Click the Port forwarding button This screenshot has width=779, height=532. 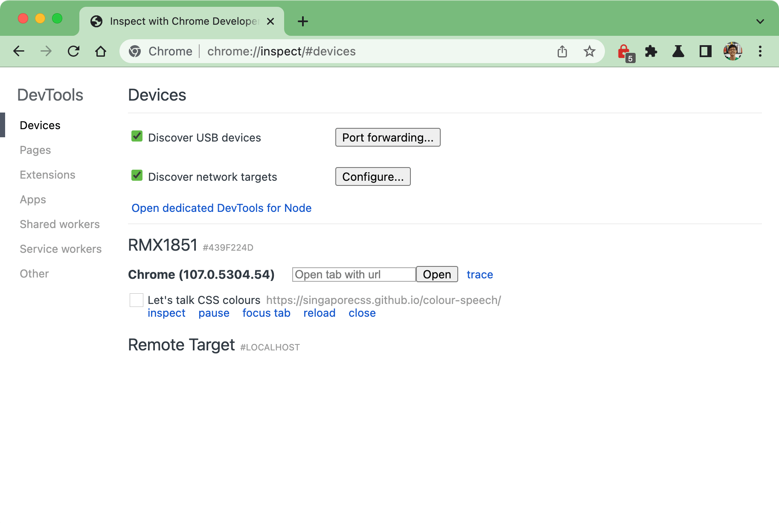[388, 137]
